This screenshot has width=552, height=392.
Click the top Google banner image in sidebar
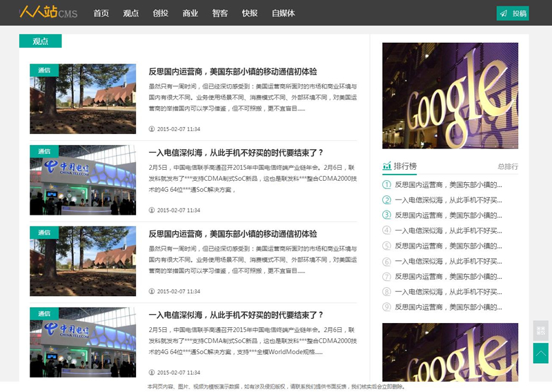point(450,95)
